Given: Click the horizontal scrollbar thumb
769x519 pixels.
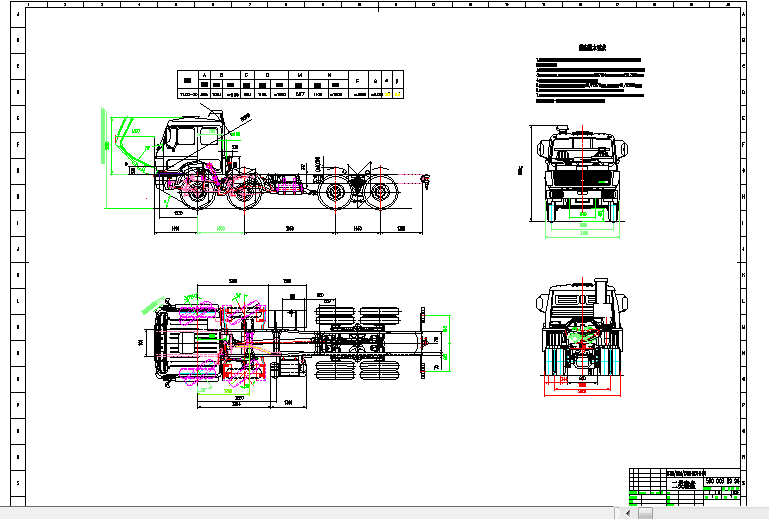Looking at the screenshot, I should pyautogui.click(x=645, y=513).
